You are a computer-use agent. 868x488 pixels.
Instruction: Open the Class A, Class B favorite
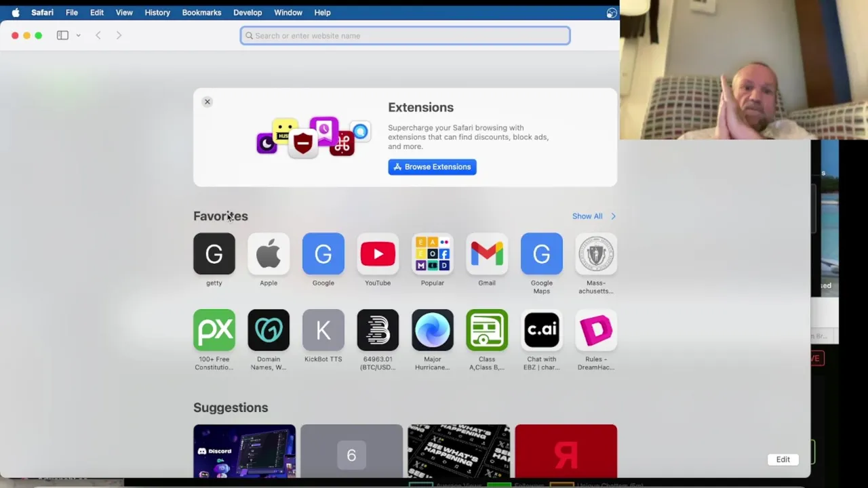coord(487,330)
